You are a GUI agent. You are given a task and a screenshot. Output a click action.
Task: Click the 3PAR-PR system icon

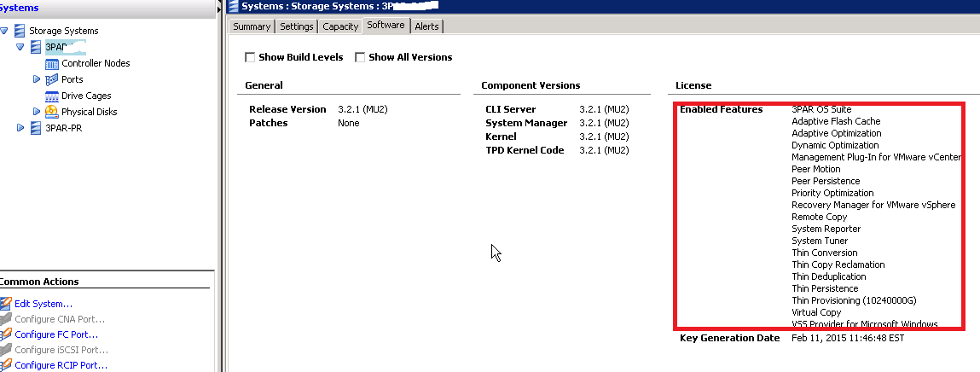36,128
